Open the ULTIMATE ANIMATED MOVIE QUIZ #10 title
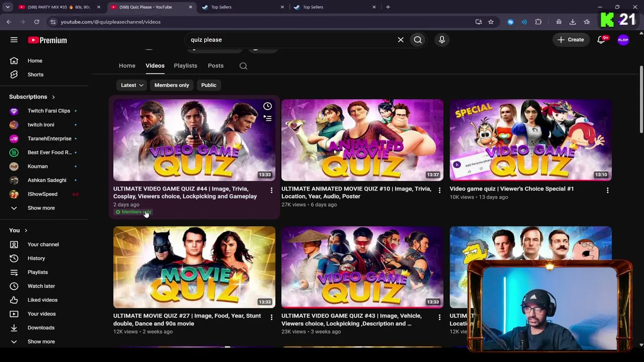The height and width of the screenshot is (362, 644). point(356,193)
